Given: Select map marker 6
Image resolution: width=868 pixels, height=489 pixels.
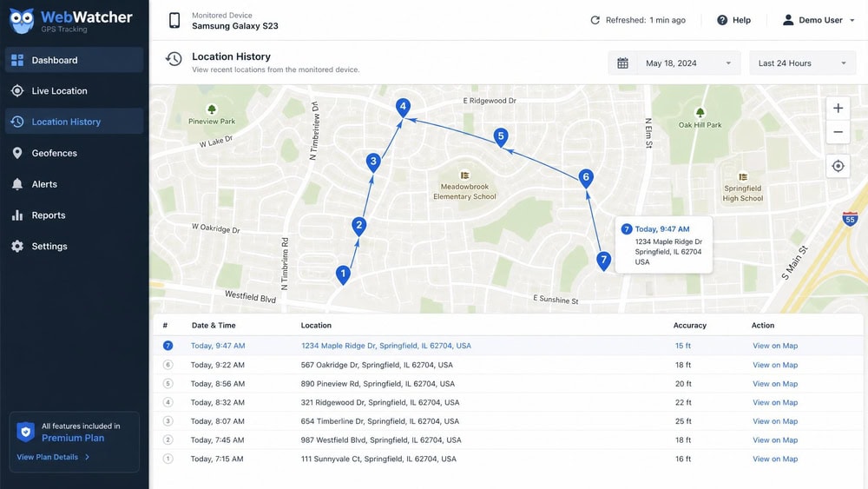Looking at the screenshot, I should pos(586,178).
